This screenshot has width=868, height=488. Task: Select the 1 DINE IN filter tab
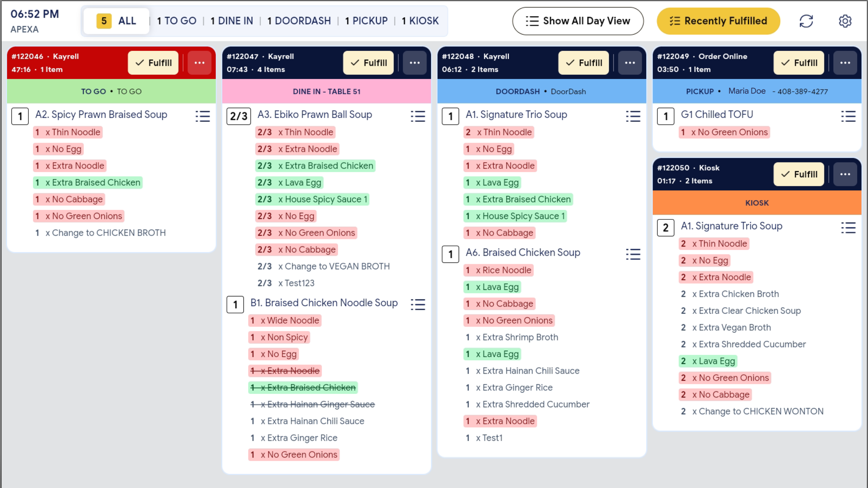pos(232,21)
